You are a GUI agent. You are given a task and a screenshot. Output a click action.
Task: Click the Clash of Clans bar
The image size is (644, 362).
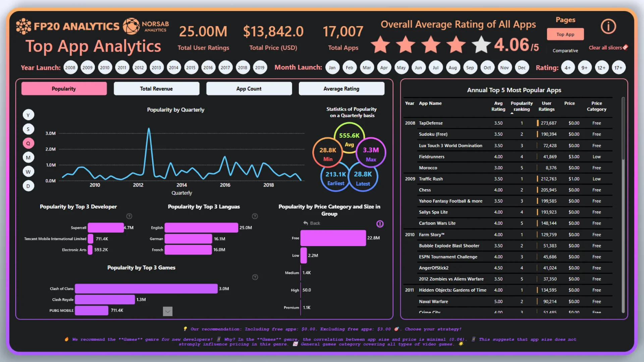[146, 289]
